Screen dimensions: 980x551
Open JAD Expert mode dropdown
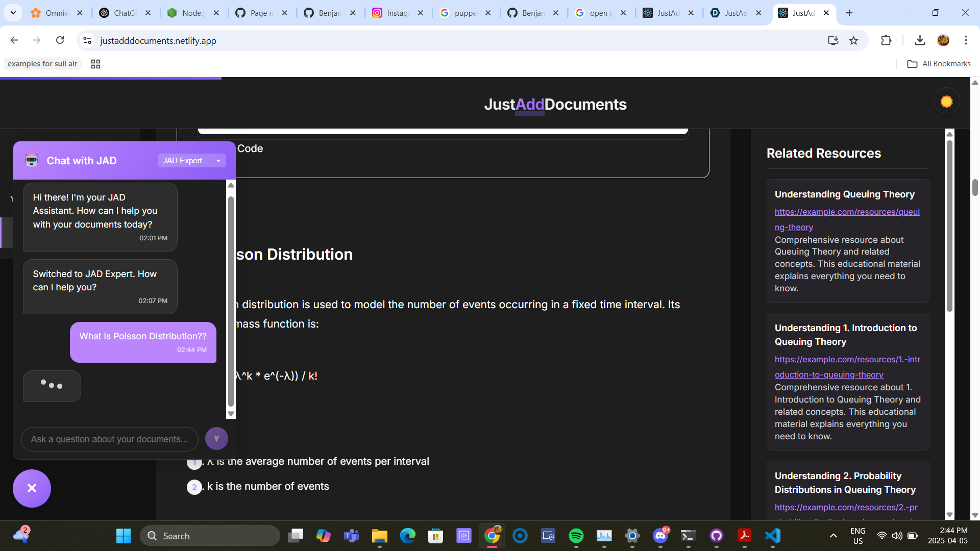coord(191,161)
